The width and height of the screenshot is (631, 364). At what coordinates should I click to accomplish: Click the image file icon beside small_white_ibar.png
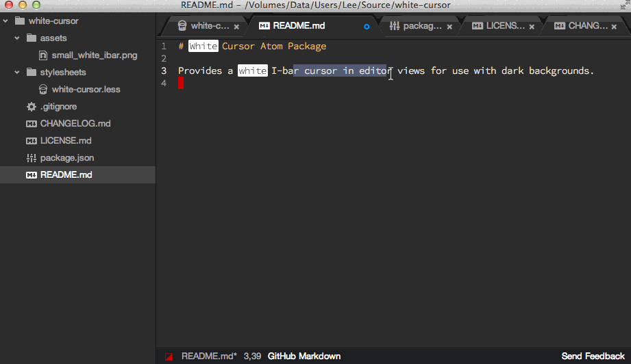pos(43,55)
